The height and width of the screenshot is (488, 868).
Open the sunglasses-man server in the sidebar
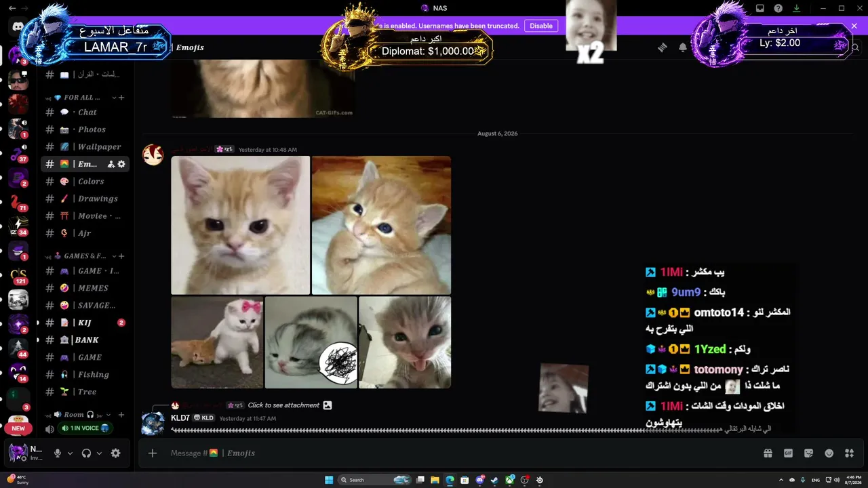[x=18, y=81]
